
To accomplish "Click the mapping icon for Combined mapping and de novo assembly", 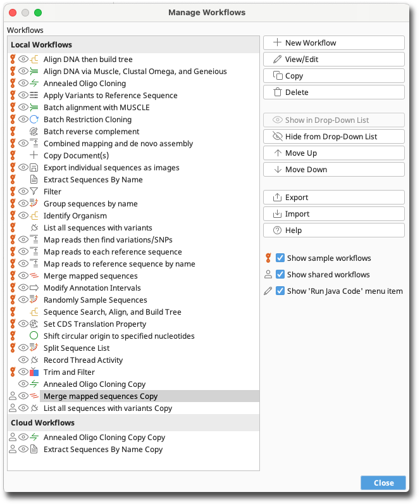I will (34, 143).
